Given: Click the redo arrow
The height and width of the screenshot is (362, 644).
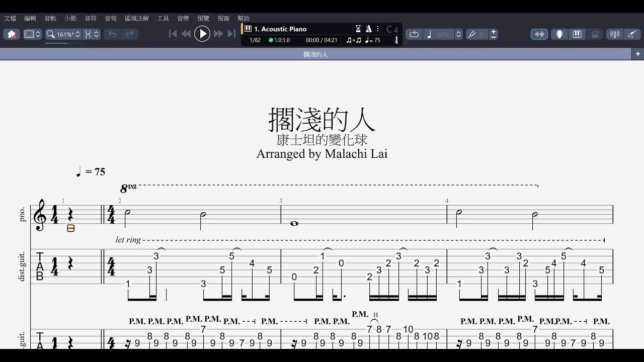Looking at the screenshot, I should click(x=129, y=34).
